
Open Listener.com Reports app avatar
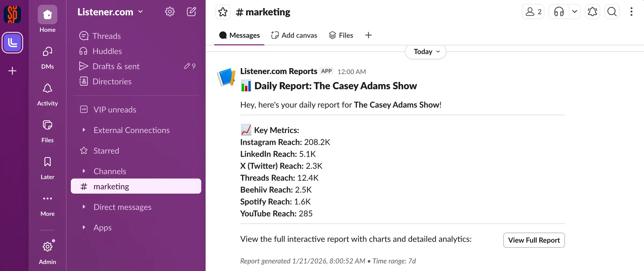[x=226, y=77]
